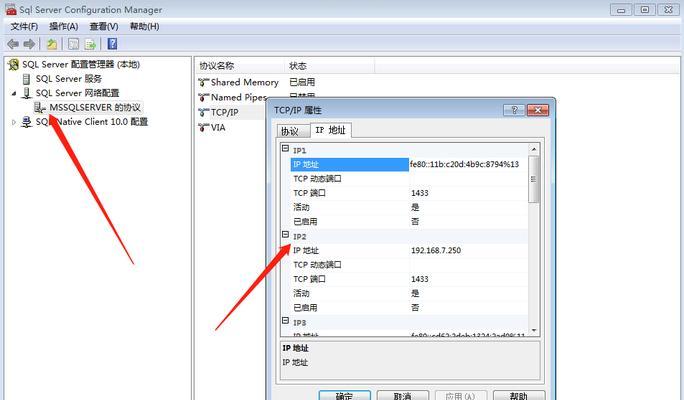Viewport: 684px width, 400px height.
Task: Click the Export list toolbar icon
Action: (90, 44)
